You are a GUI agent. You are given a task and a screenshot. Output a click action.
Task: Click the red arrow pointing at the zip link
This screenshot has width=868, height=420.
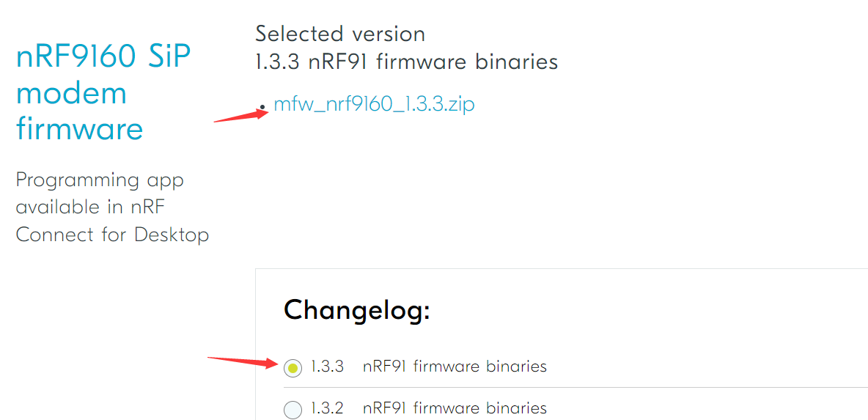pos(240,115)
